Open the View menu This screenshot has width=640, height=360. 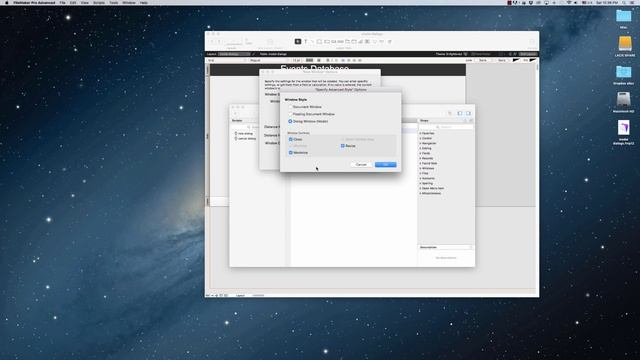[x=84, y=2]
